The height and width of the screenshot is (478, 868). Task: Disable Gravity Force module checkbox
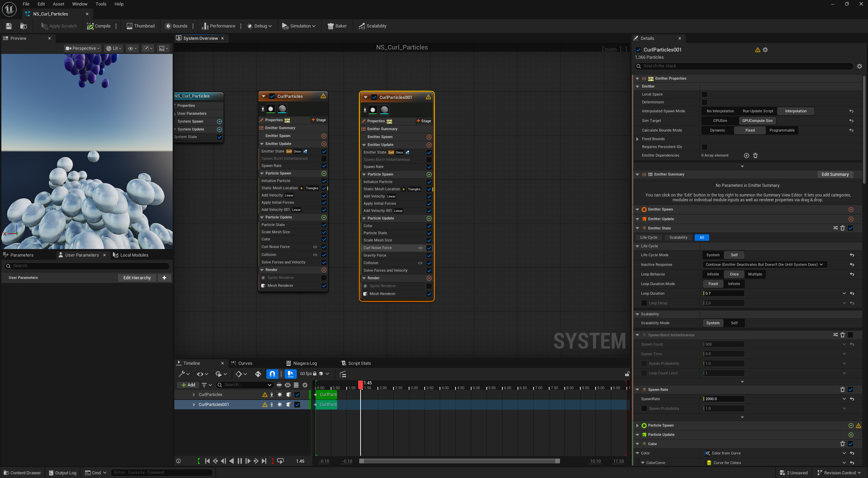[429, 255]
